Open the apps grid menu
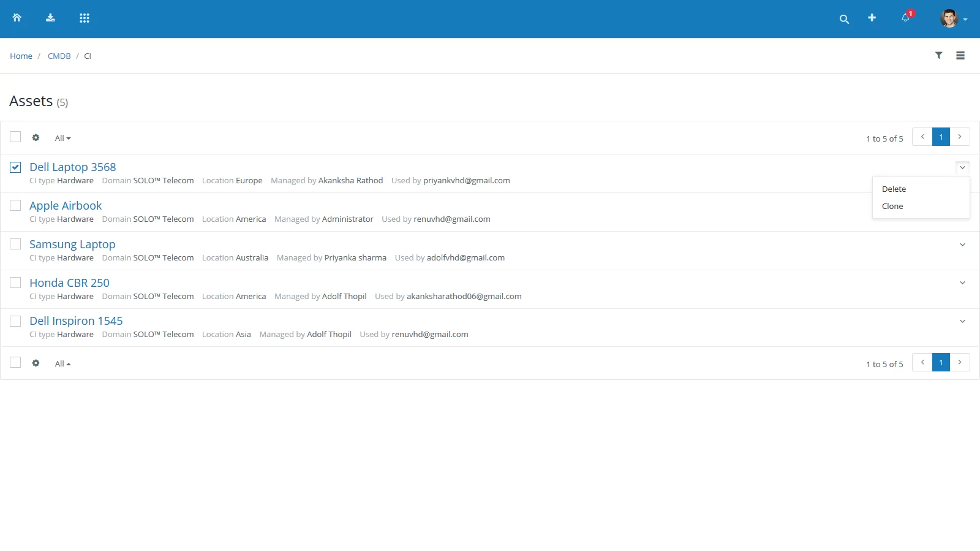 (x=85, y=18)
